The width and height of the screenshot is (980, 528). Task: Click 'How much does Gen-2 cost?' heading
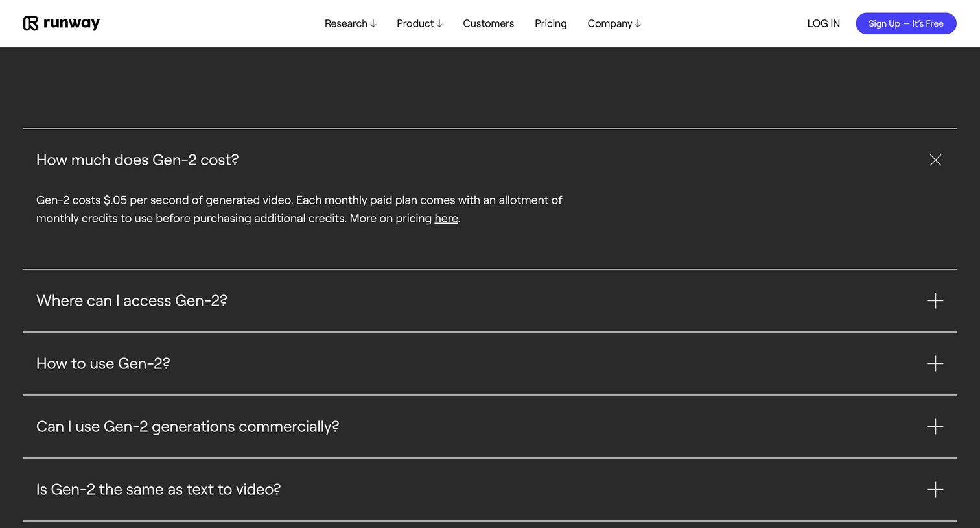coord(137,160)
